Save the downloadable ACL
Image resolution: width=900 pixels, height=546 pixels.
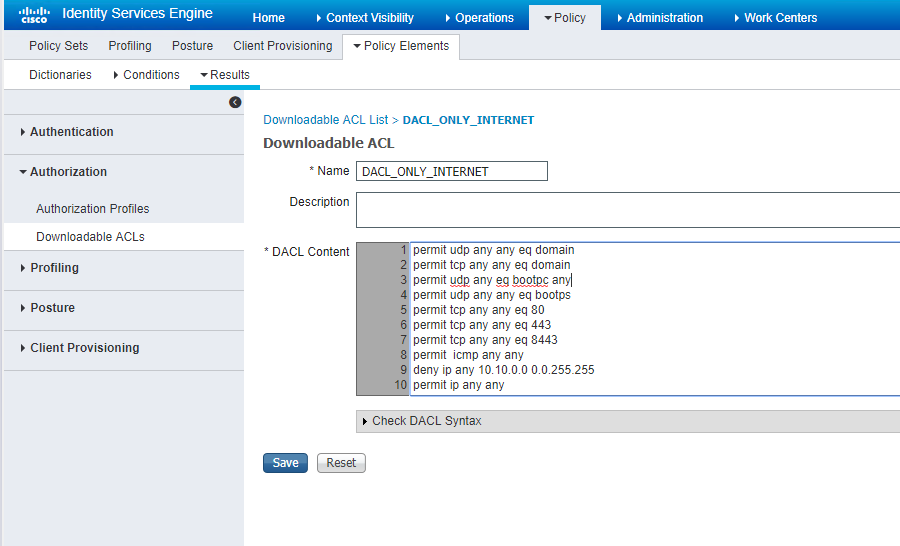285,463
